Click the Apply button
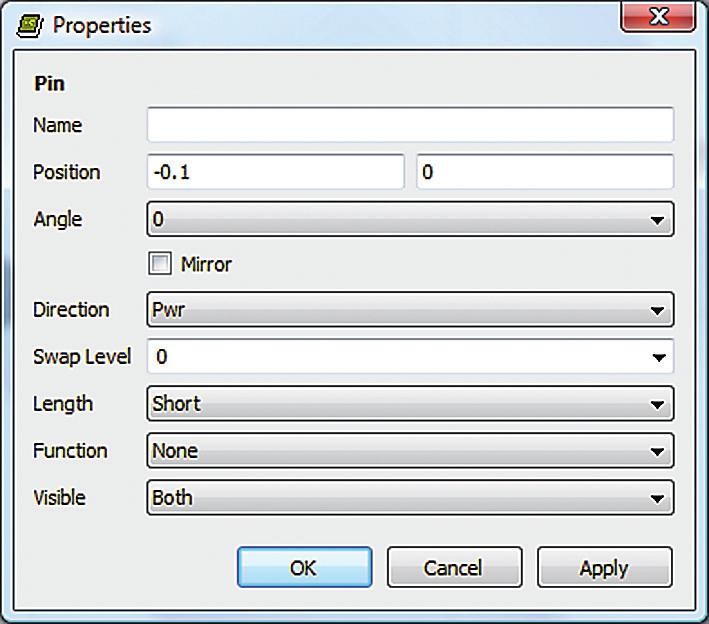Screen dimensions: 709x624 604,568
